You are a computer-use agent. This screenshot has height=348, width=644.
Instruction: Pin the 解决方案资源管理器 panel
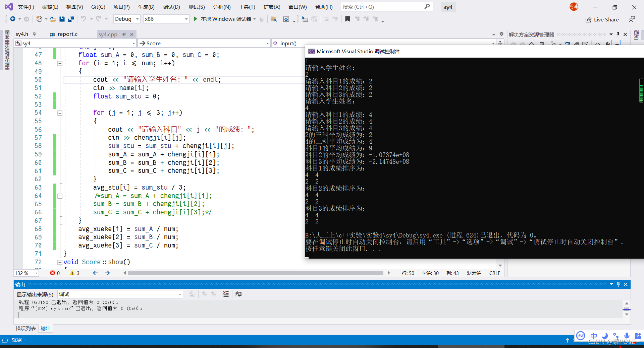(x=618, y=34)
